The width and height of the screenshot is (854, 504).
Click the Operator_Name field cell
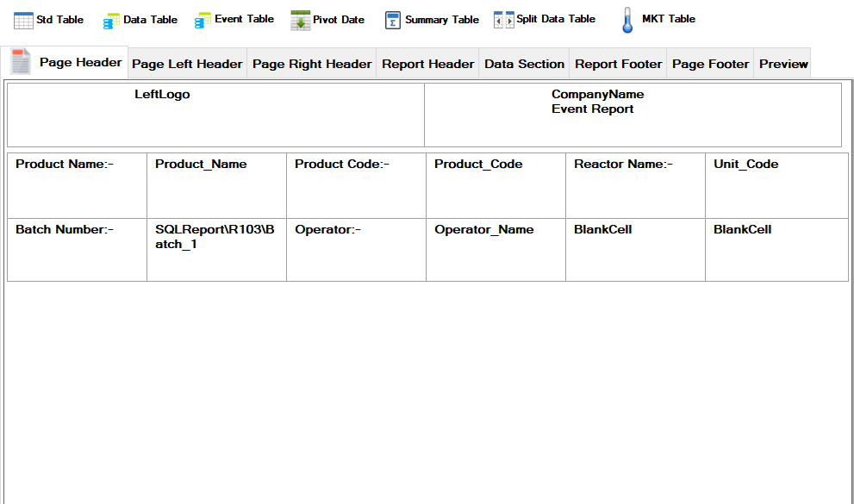point(496,250)
